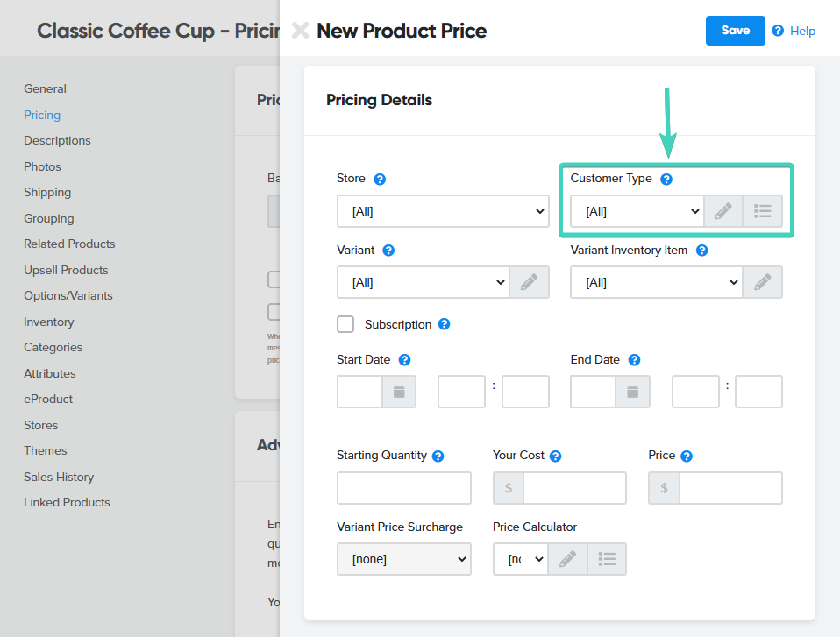840x637 pixels.
Task: Close the New Product Price panel
Action: (x=300, y=31)
